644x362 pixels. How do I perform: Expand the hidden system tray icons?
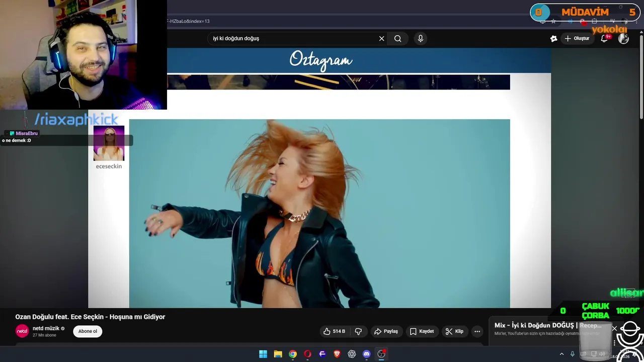tap(561, 354)
